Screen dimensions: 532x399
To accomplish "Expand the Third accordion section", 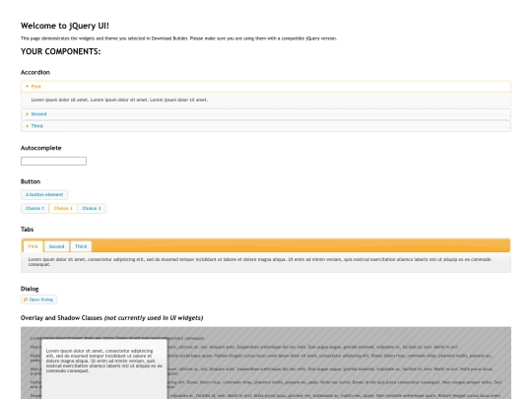I will tap(266, 126).
